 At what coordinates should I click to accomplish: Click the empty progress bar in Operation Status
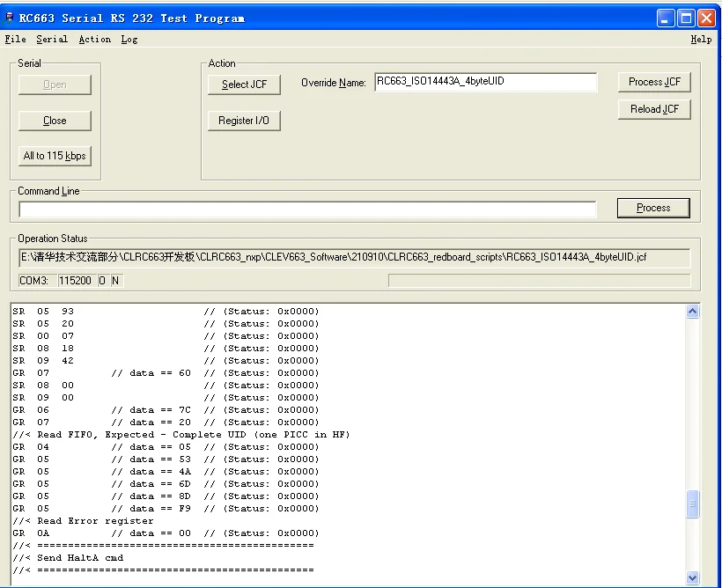point(539,281)
